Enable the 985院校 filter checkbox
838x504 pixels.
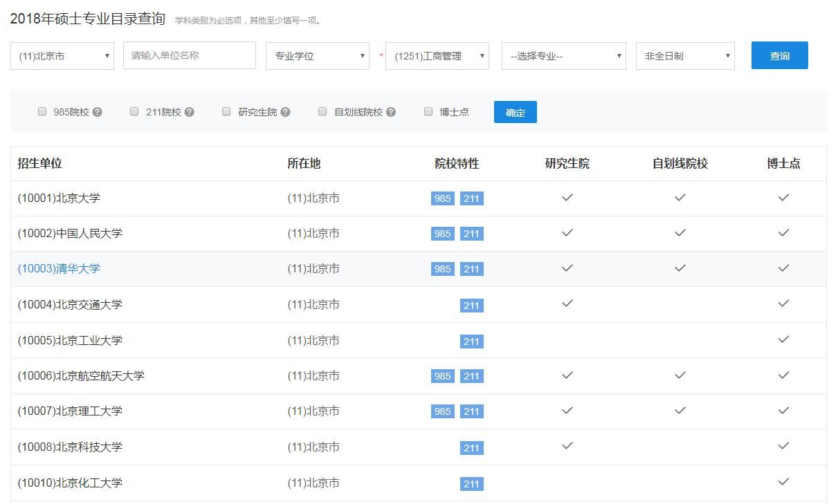coord(42,111)
